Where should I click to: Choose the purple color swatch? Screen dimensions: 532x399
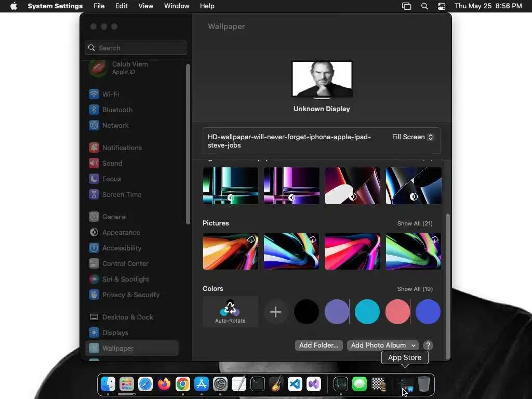tap(337, 312)
